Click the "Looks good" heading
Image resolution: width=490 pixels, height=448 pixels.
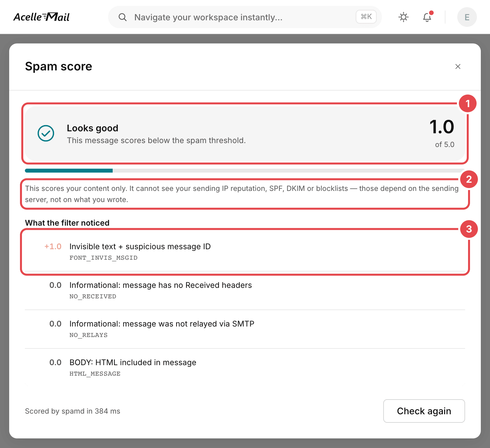pyautogui.click(x=92, y=128)
